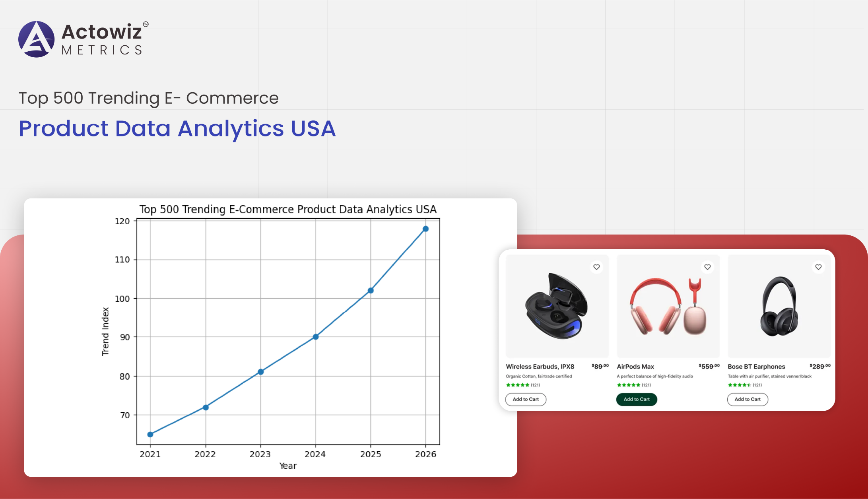
Task: Click the 2021 data point at line start
Action: (x=150, y=434)
